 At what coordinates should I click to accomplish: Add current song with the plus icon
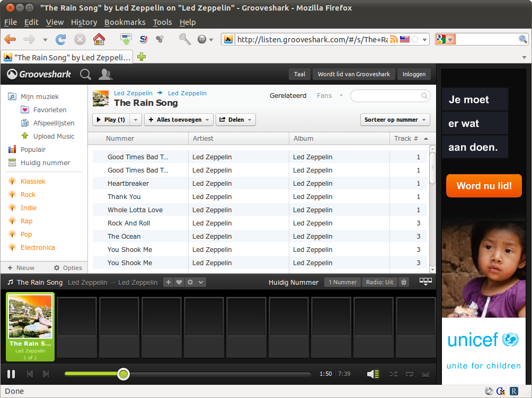coord(169,282)
